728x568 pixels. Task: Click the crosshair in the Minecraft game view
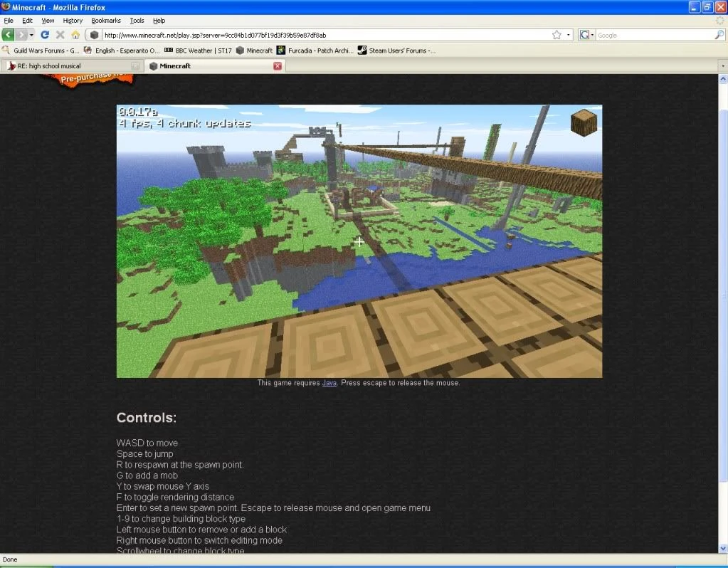[359, 242]
